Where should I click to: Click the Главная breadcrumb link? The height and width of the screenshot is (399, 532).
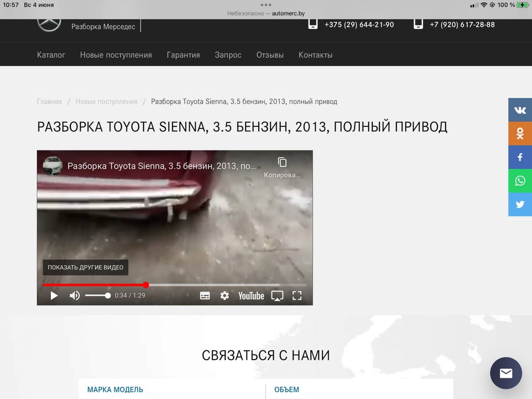[49, 102]
